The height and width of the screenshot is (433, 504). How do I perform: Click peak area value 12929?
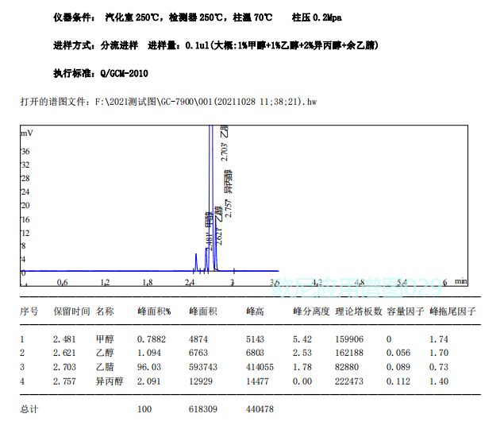pyautogui.click(x=201, y=381)
